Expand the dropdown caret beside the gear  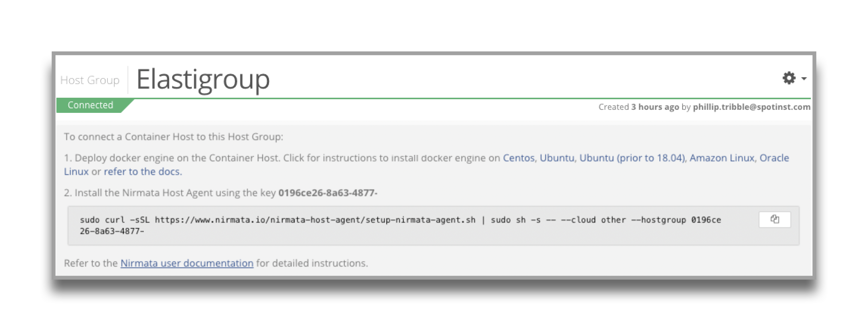click(804, 79)
